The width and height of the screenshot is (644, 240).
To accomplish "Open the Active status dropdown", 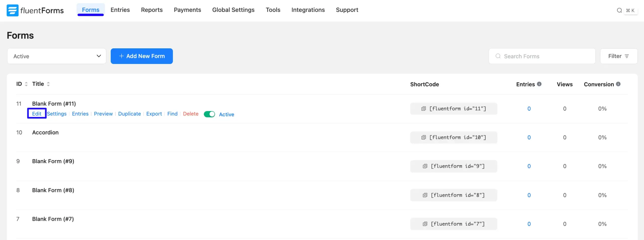I will coord(57,56).
